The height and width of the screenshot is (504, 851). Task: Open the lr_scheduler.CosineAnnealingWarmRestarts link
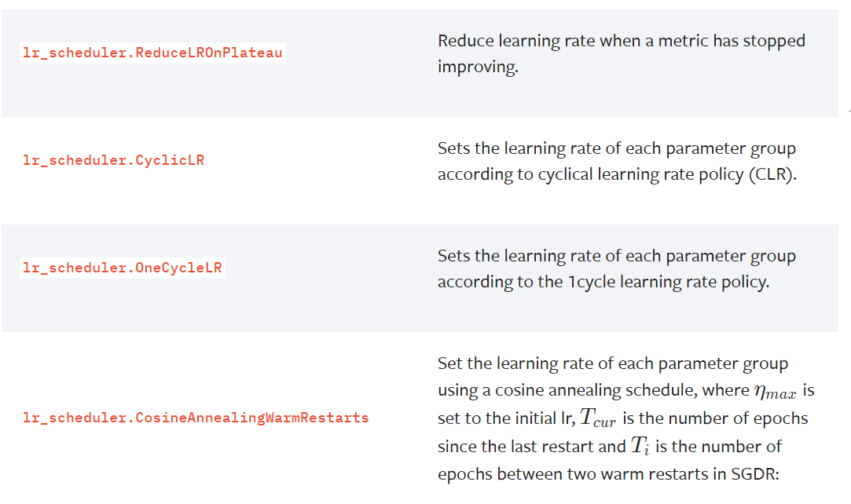coord(196,418)
